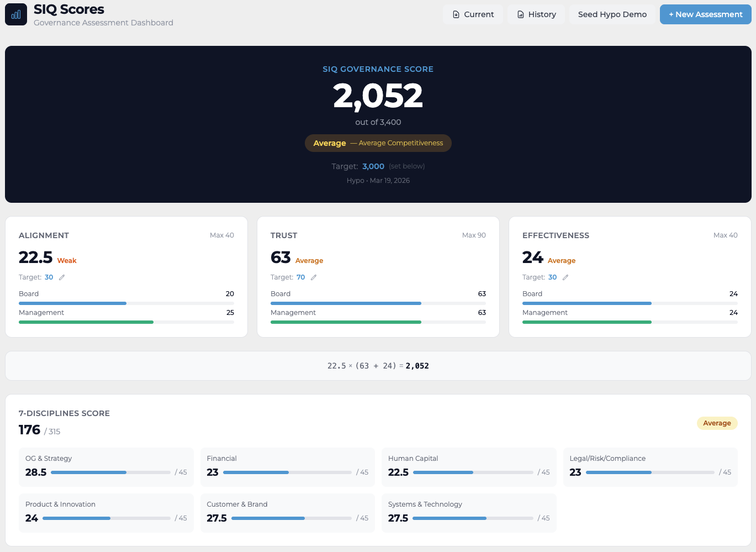Click the Alignment target value 30
Image resolution: width=756 pixels, height=552 pixels.
(x=49, y=277)
